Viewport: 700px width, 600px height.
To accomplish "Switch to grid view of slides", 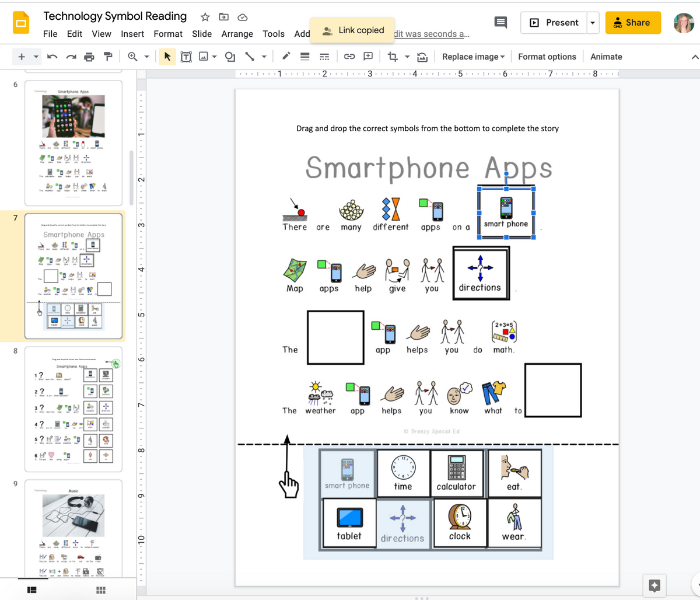I will click(x=100, y=590).
